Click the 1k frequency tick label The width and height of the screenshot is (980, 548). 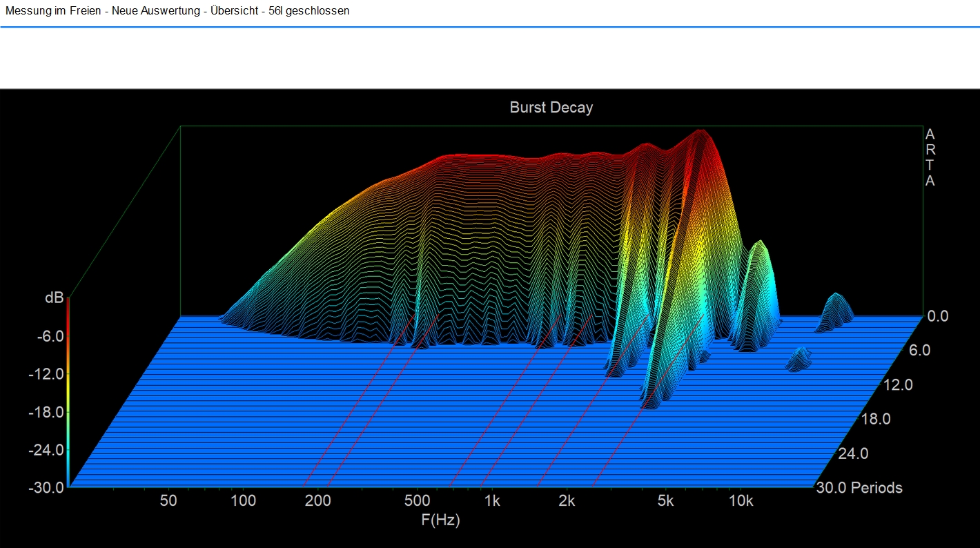tap(491, 501)
